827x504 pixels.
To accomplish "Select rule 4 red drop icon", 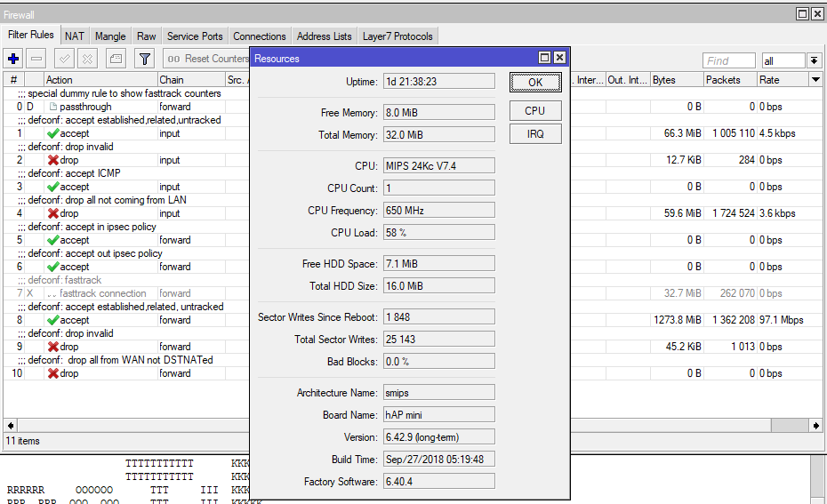I will pos(52,213).
